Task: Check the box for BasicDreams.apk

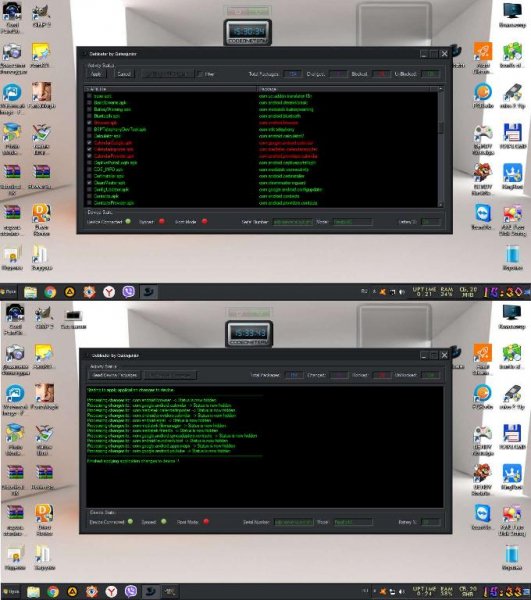Action: pyautogui.click(x=90, y=103)
